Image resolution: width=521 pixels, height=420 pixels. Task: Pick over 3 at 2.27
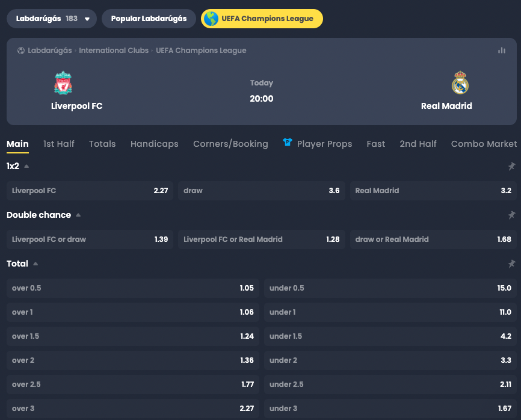(x=133, y=409)
